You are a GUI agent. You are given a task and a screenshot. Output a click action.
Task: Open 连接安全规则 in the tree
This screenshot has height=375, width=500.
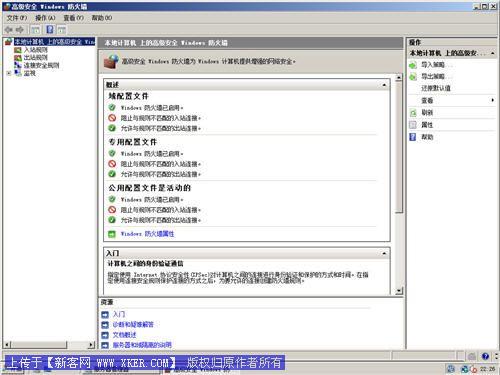click(x=41, y=65)
